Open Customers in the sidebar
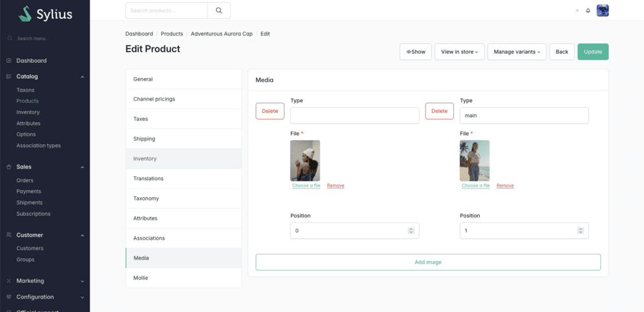 [30, 248]
